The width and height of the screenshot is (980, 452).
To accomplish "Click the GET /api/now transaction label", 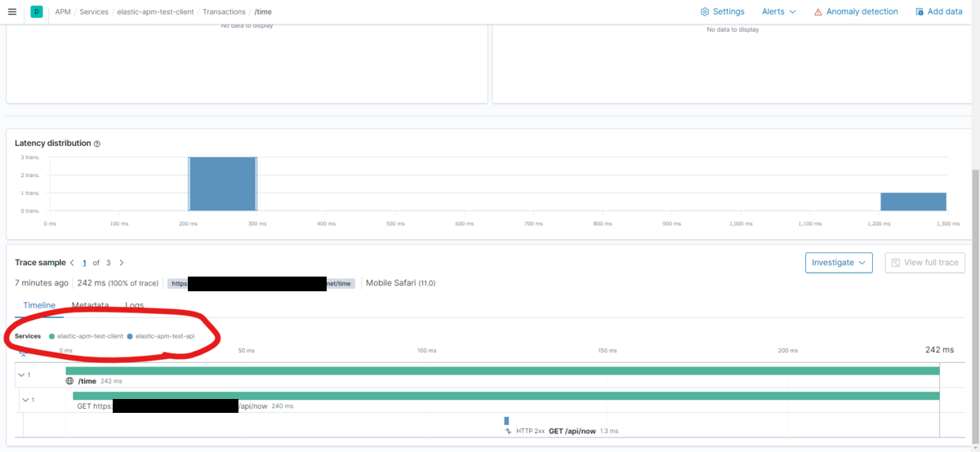I will (572, 431).
